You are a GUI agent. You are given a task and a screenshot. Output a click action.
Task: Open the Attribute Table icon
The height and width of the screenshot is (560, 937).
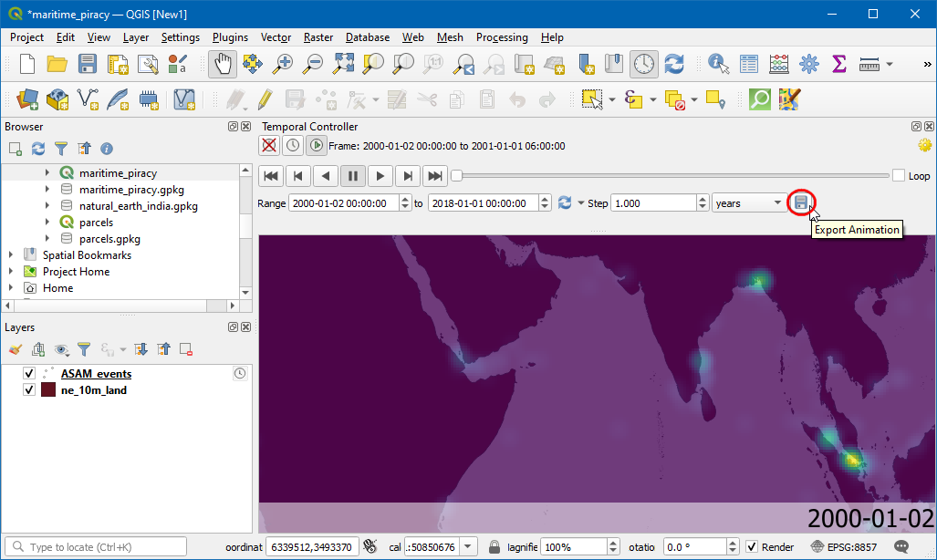point(748,64)
